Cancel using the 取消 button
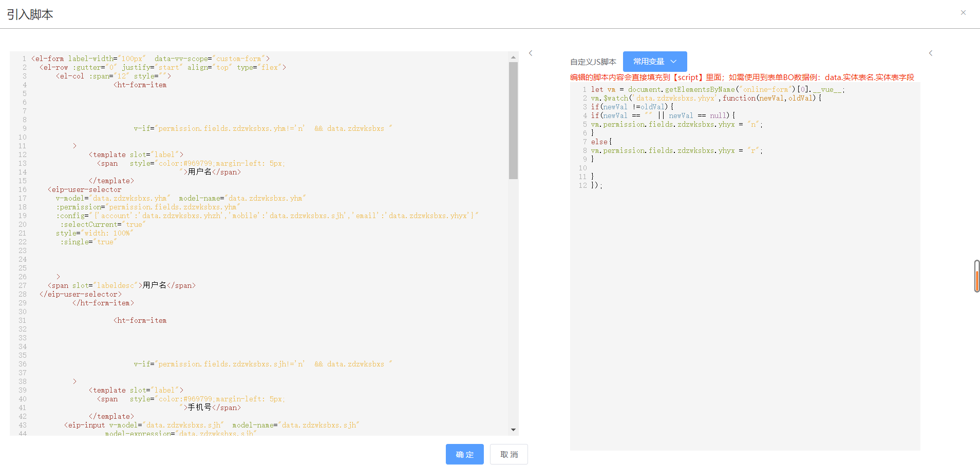 tap(508, 454)
